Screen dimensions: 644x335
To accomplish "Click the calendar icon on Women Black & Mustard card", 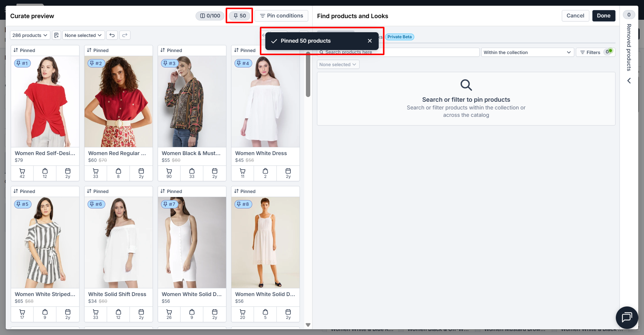I will [x=215, y=171].
